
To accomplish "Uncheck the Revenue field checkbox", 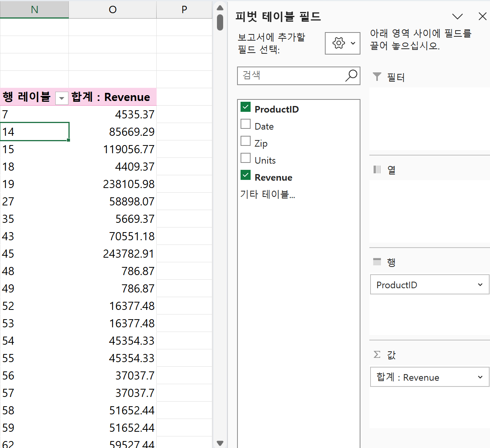I will click(246, 175).
